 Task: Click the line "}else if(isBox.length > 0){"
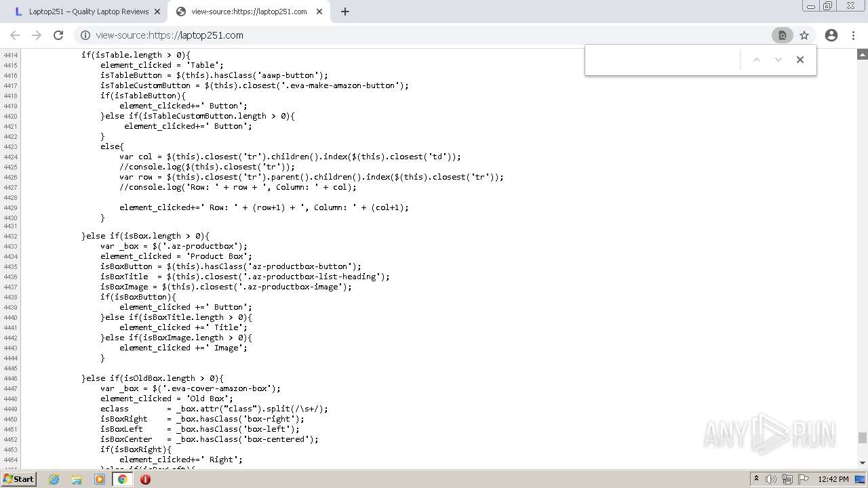pos(145,236)
